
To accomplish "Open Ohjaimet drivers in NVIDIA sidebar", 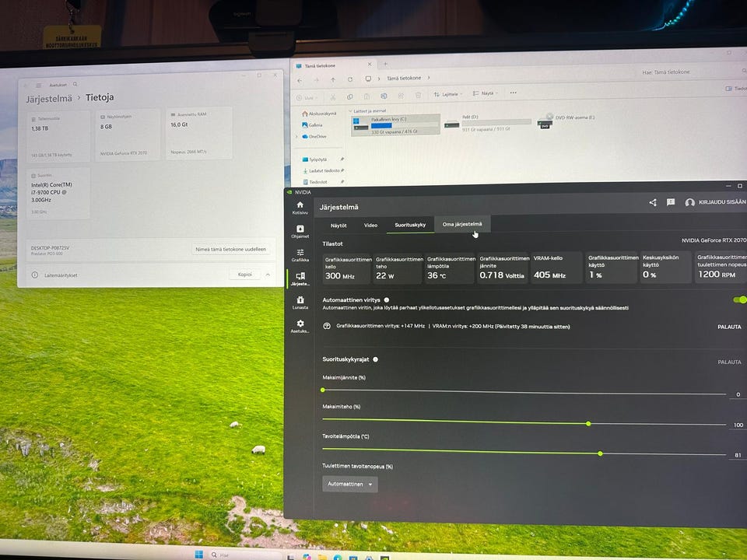I will [x=300, y=232].
